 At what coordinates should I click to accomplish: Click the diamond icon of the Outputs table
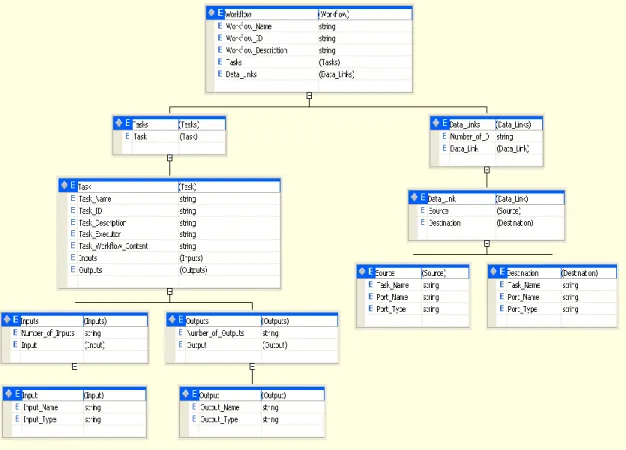coord(172,319)
